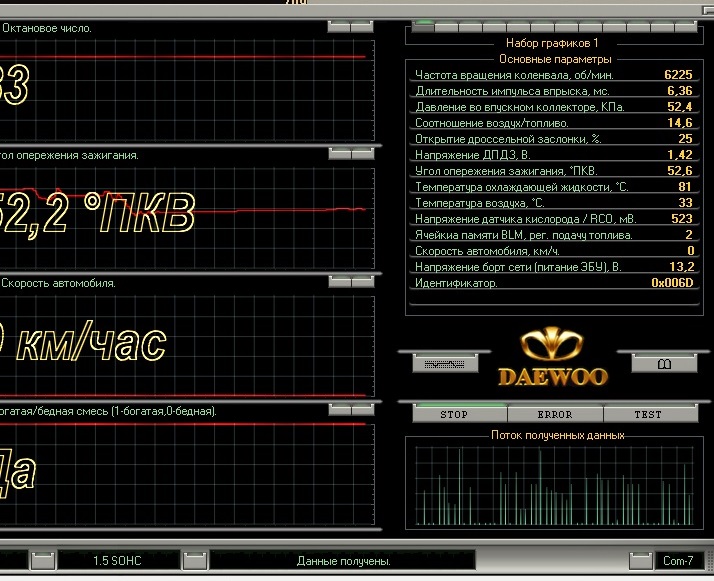Image resolution: width=714 pixels, height=581 pixels.
Task: Select Напряжение датчика кислорода row
Action: click(554, 219)
